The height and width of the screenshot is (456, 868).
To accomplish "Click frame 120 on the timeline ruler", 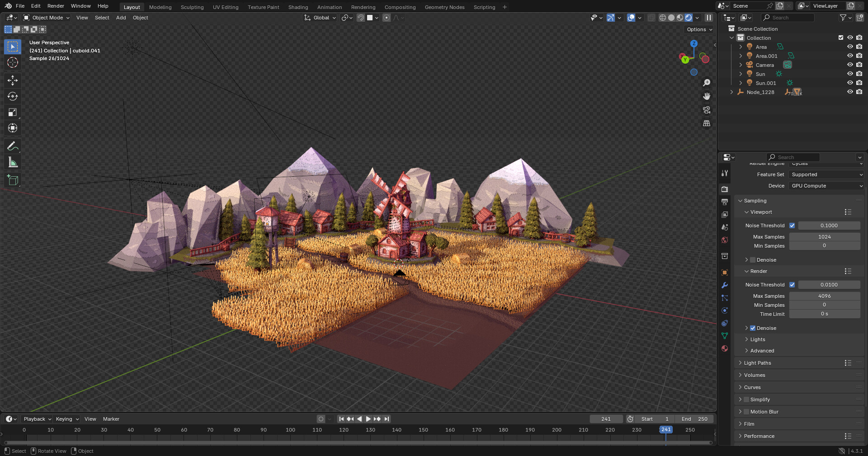I will pos(344,430).
